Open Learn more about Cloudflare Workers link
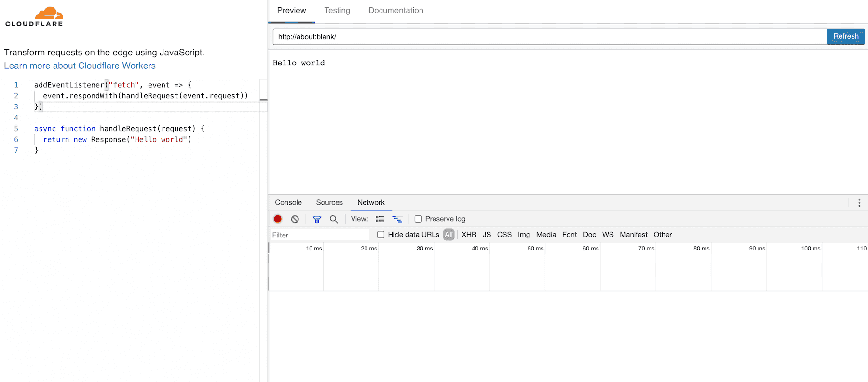Viewport: 868px width, 382px height. coord(80,66)
